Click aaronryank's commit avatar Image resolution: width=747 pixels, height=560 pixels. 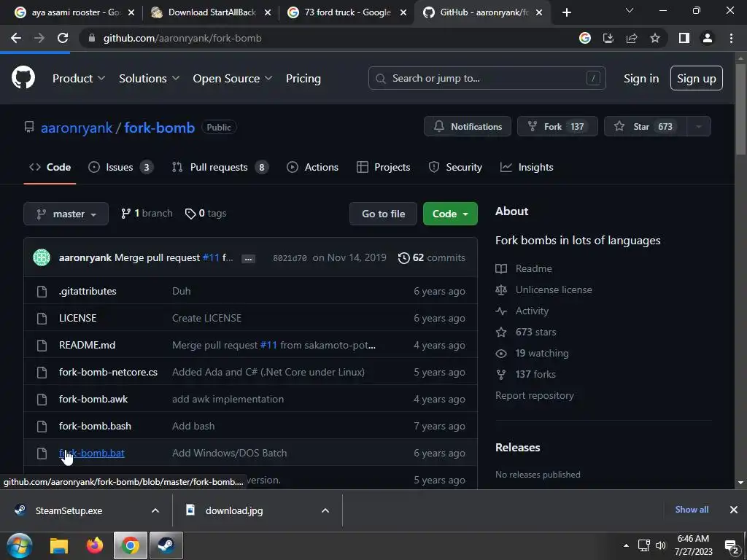42,257
